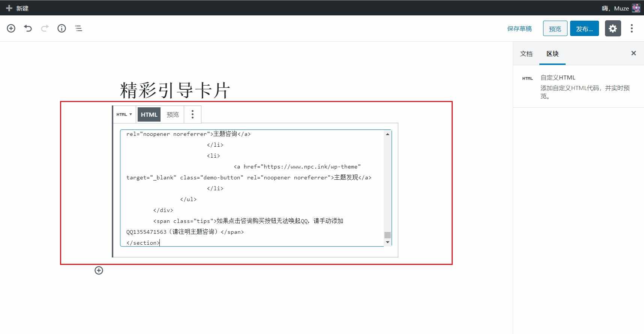Screen dimensions: 644x334
Task: Open content structure info icon
Action: pyautogui.click(x=62, y=29)
